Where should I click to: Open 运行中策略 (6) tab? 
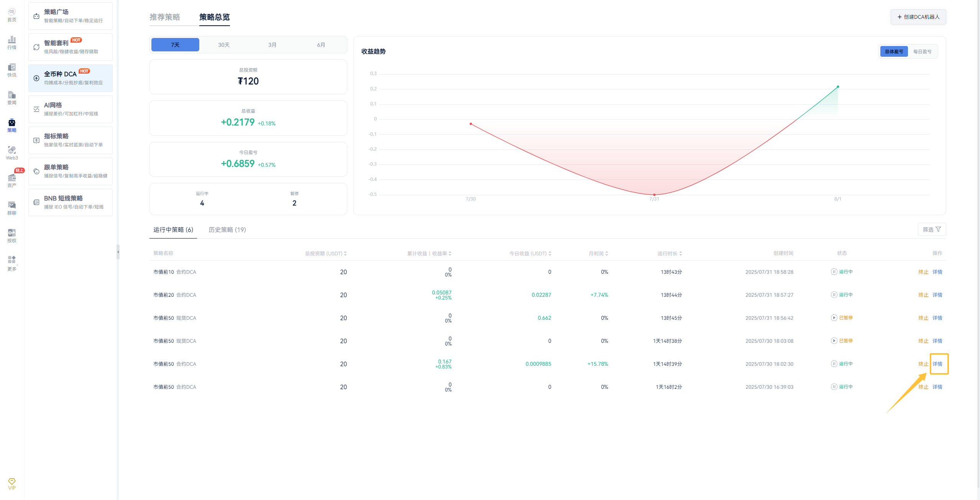click(173, 230)
